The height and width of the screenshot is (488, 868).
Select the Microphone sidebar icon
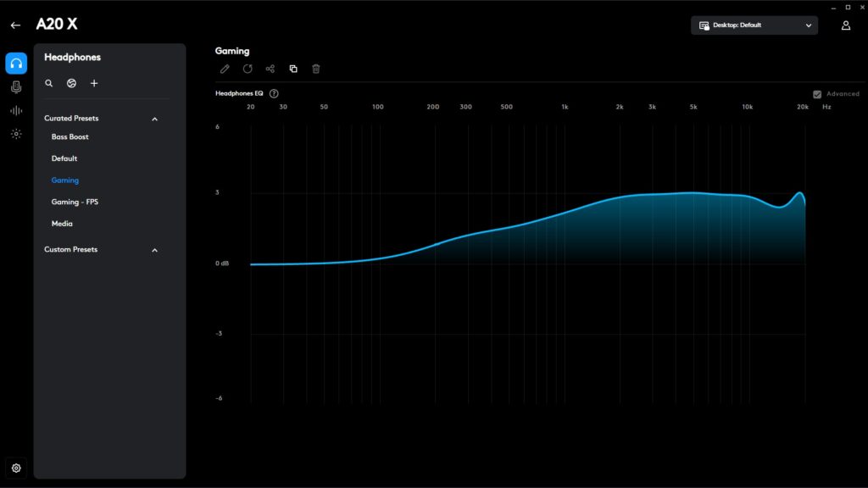pos(15,87)
